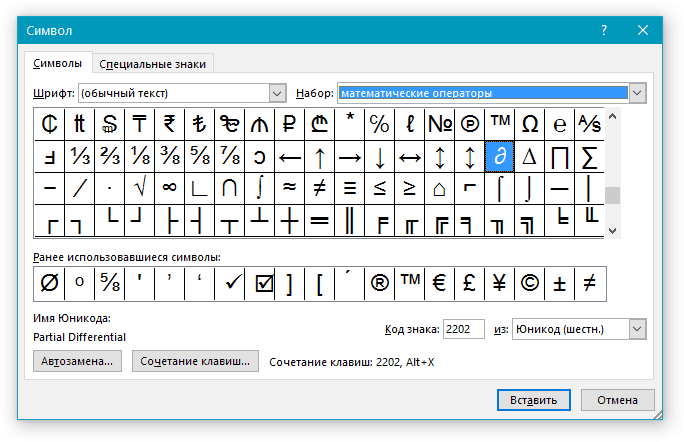684x442 pixels.
Task: Select the copyright © recent symbol
Action: (x=530, y=284)
